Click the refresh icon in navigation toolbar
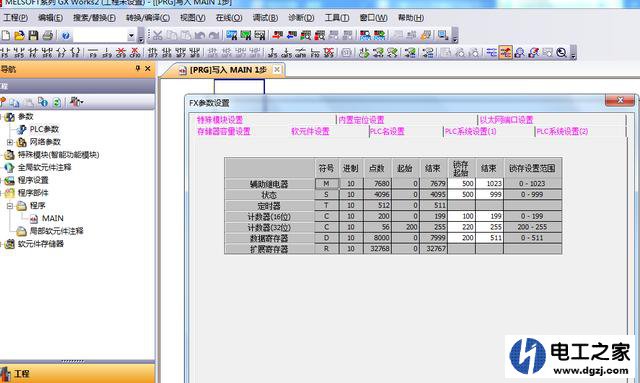The image size is (640, 383). 57,102
